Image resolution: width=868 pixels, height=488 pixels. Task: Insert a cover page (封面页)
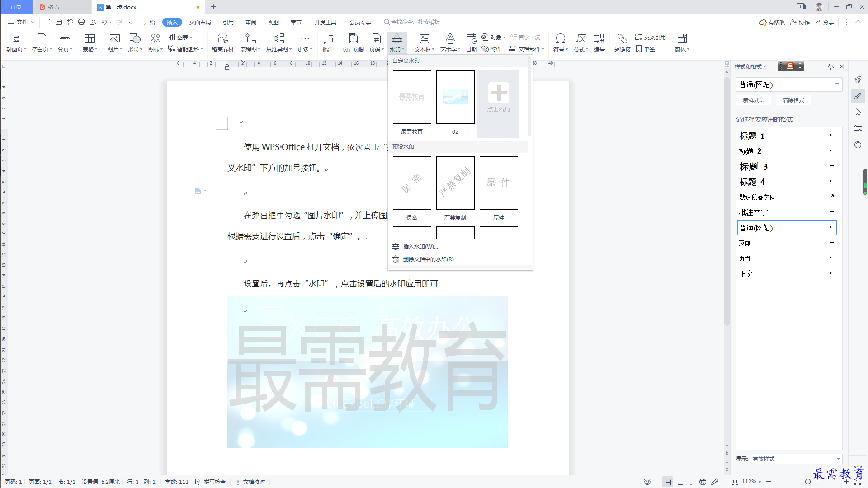click(16, 43)
